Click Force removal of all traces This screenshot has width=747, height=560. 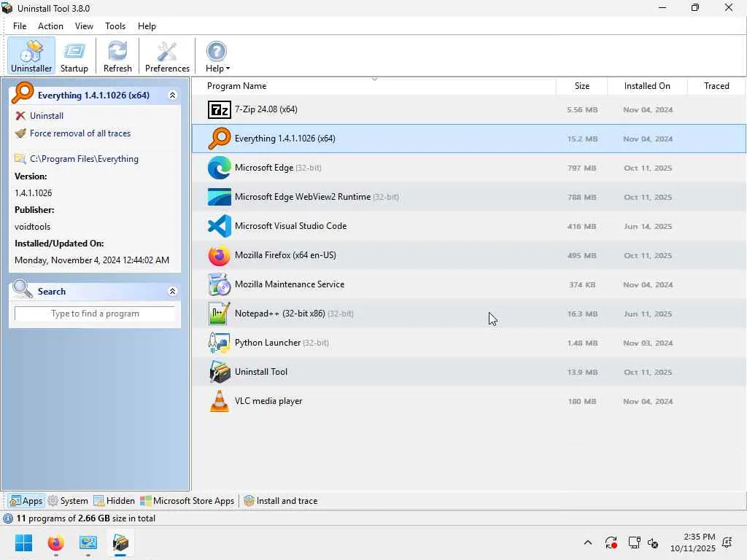pos(80,133)
